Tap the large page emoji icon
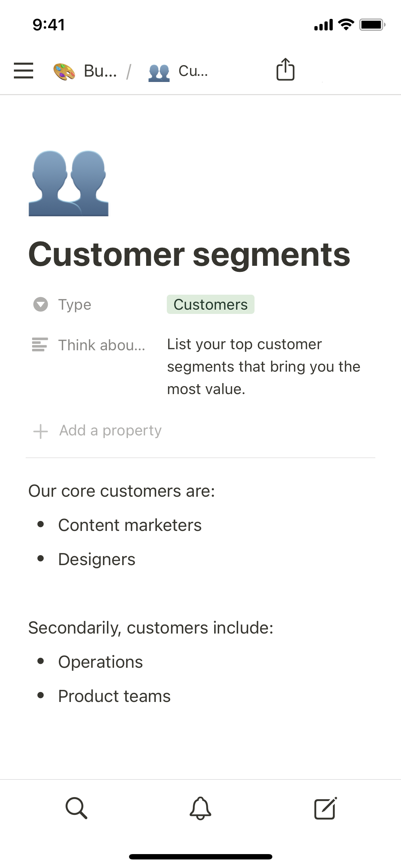 click(69, 184)
